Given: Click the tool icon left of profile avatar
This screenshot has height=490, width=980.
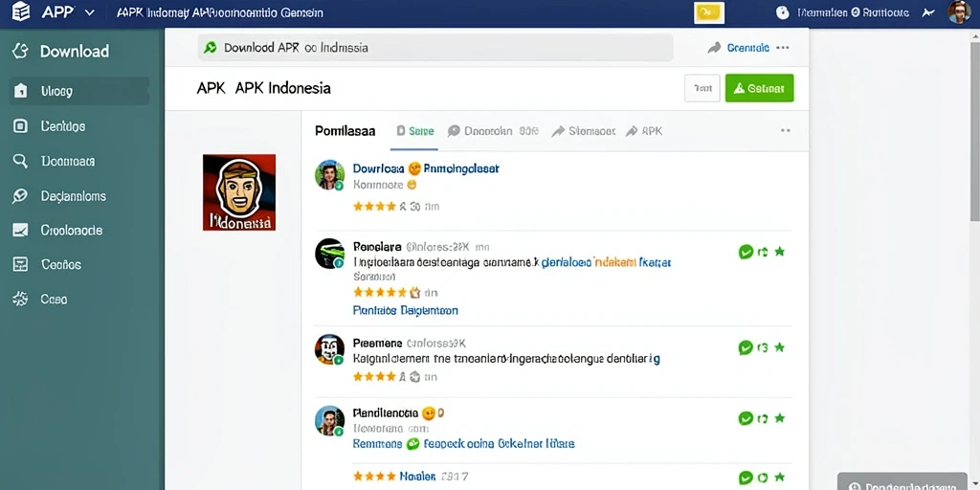Looking at the screenshot, I should pyautogui.click(x=928, y=12).
